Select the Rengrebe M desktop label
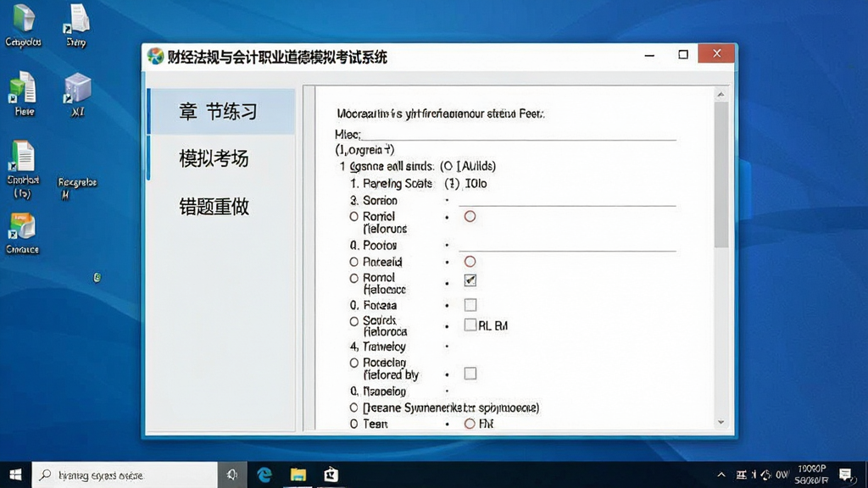The height and width of the screenshot is (488, 868). (x=77, y=188)
